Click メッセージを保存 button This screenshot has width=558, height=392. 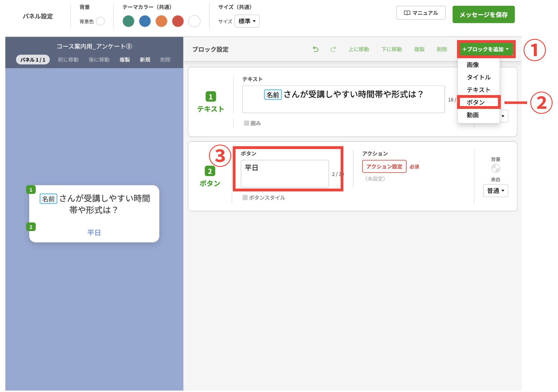483,15
